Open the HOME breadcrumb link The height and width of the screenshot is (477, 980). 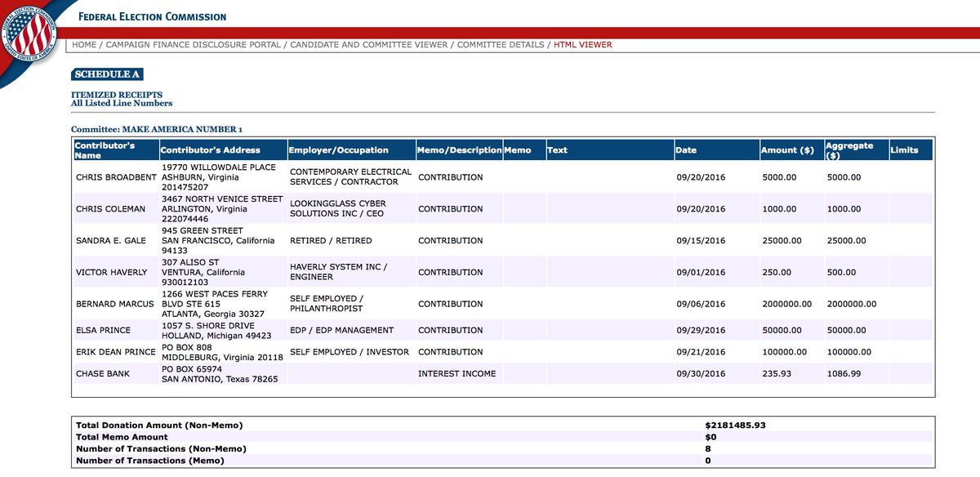coord(84,45)
